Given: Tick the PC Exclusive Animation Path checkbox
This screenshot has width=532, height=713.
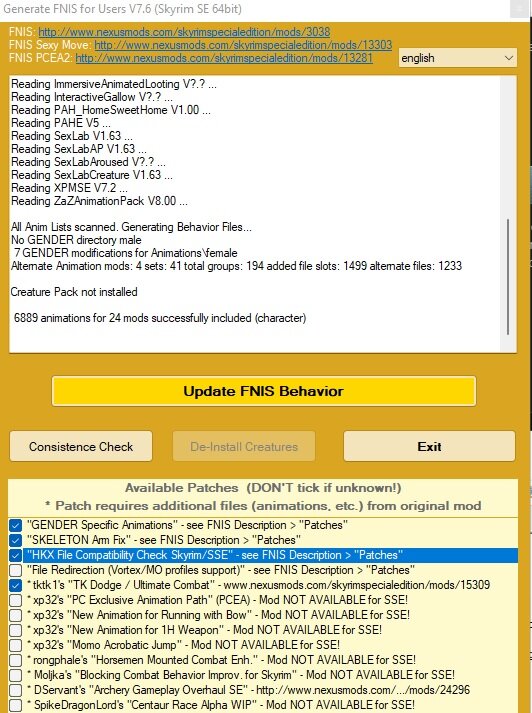Looking at the screenshot, I should tap(15, 600).
